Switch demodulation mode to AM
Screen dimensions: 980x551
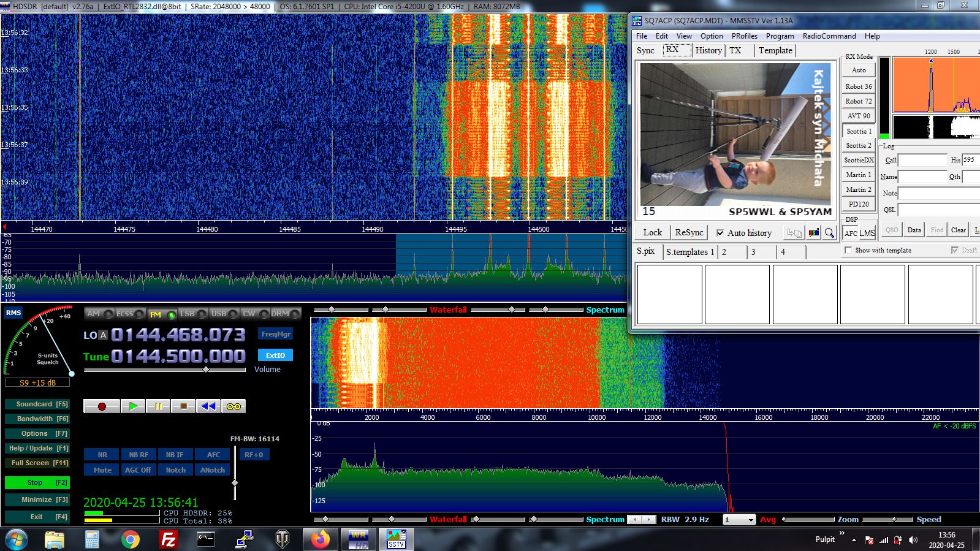(99, 314)
